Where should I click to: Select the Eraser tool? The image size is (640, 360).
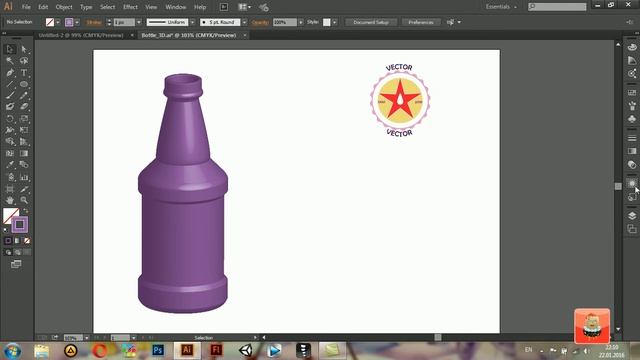click(x=24, y=107)
